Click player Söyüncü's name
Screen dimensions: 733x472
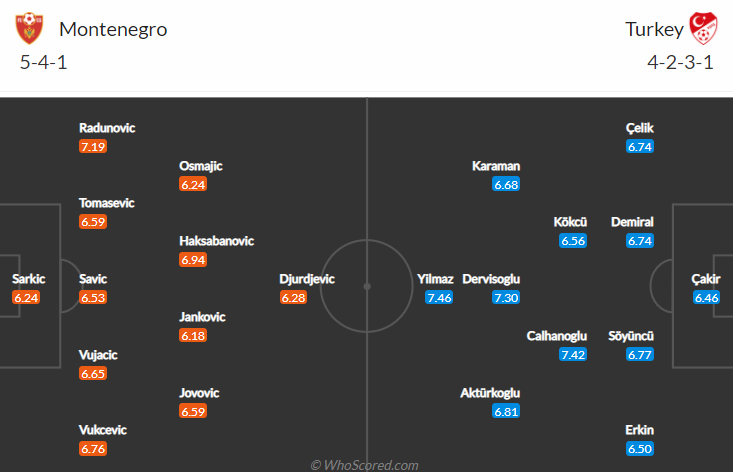631,336
